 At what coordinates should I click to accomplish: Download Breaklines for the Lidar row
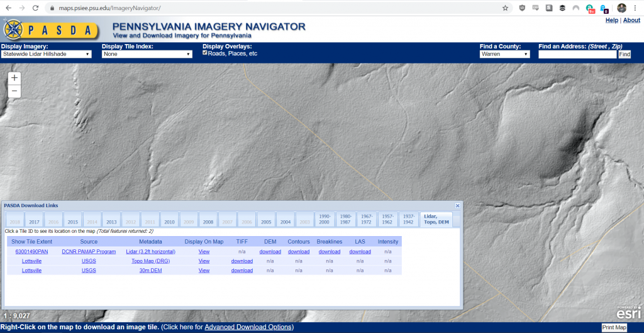[330, 252]
